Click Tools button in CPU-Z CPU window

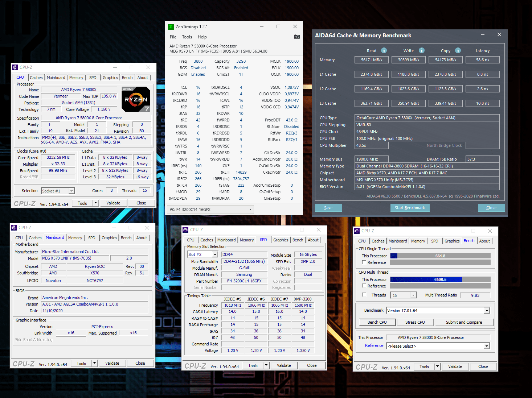82,203
